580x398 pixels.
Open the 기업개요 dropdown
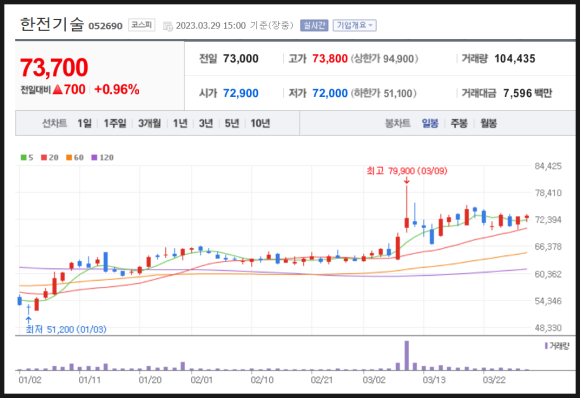point(354,25)
